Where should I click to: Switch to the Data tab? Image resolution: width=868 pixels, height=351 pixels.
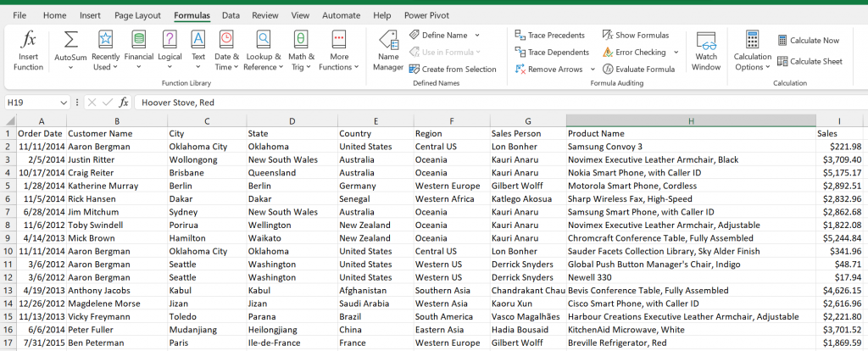(x=231, y=15)
